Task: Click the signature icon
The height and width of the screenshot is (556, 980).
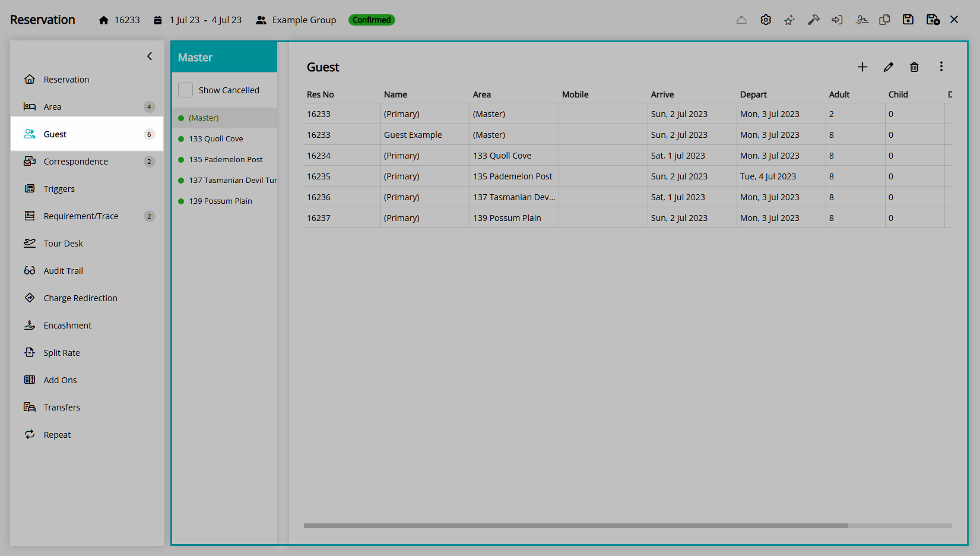Action: [862, 20]
